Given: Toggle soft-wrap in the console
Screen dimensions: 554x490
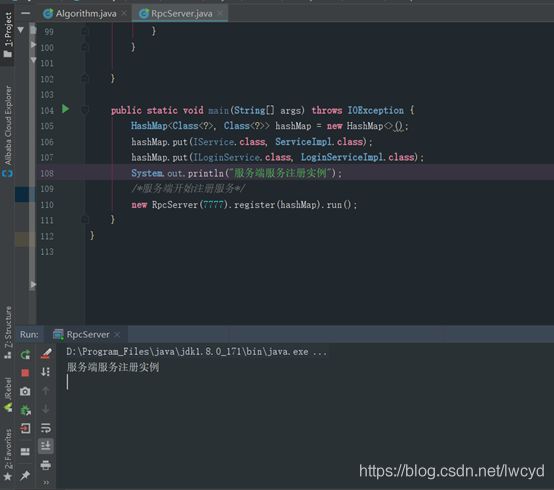Looking at the screenshot, I should click(46, 428).
